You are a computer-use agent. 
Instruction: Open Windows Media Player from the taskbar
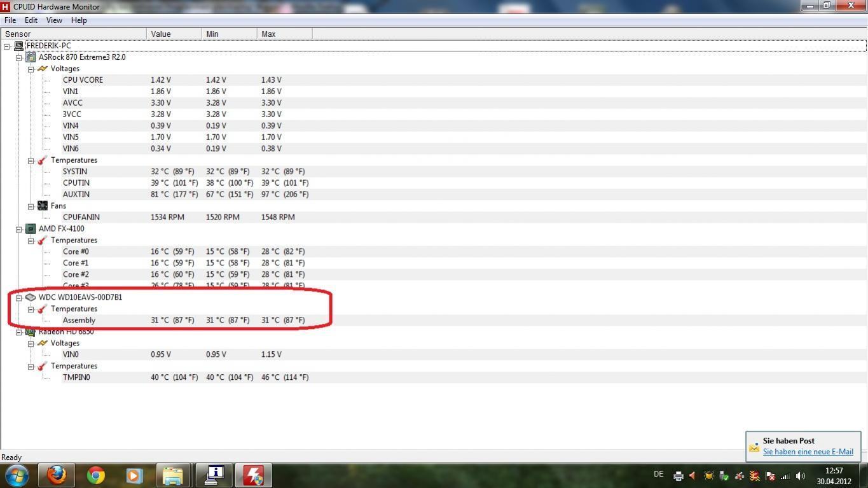pos(134,475)
